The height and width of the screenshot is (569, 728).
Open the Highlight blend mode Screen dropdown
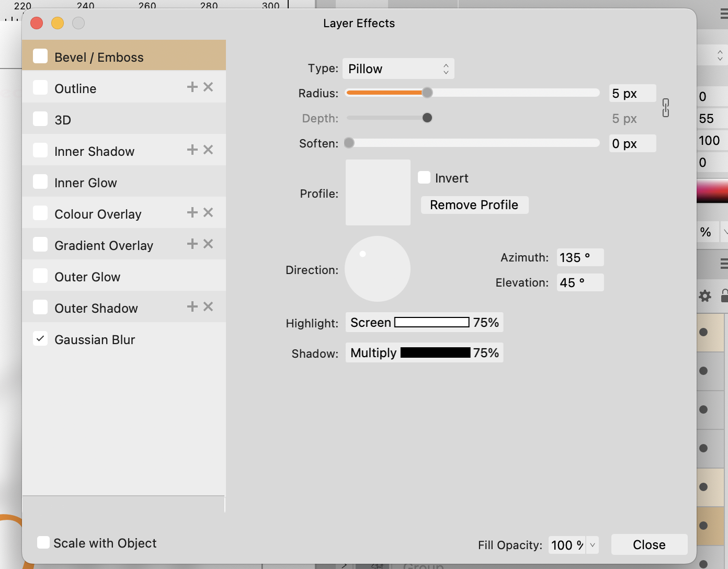pyautogui.click(x=370, y=323)
